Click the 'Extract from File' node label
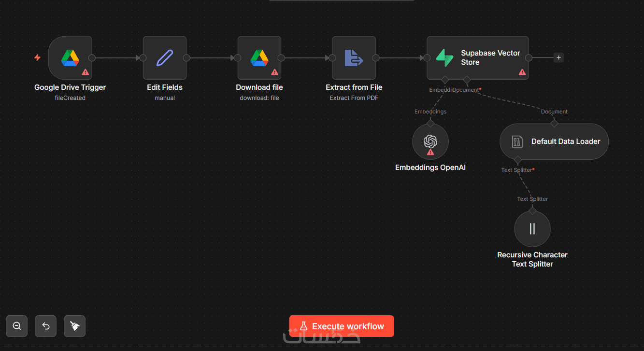The image size is (644, 351). pyautogui.click(x=354, y=87)
